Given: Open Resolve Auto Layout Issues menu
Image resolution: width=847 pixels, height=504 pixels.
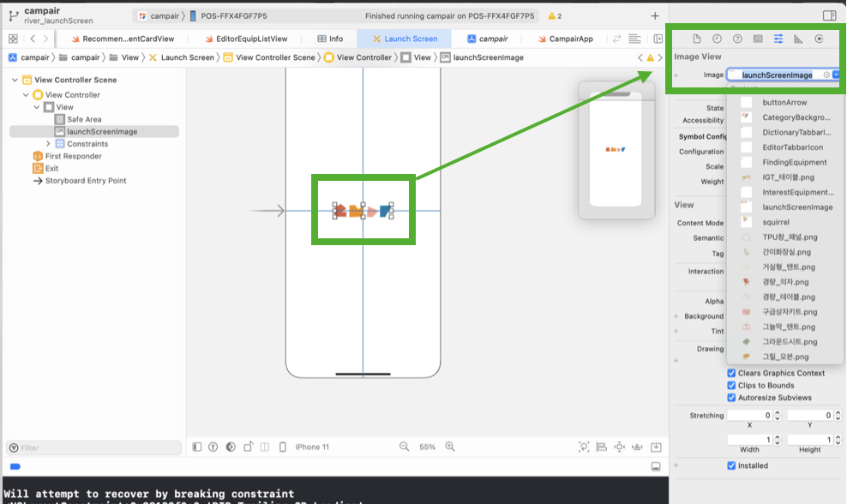Looking at the screenshot, I should (x=638, y=447).
